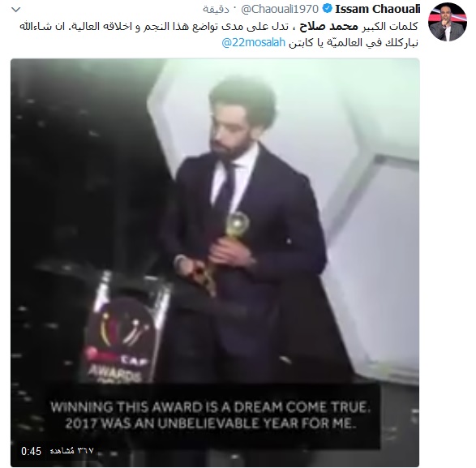This screenshot has width=476, height=468.
Task: Click the 0:45 video duration label
Action: point(31,451)
